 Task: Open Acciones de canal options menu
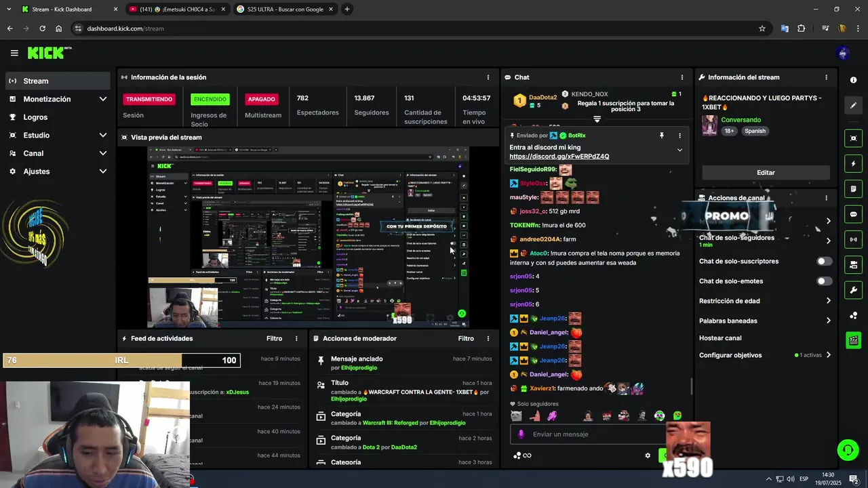826,198
